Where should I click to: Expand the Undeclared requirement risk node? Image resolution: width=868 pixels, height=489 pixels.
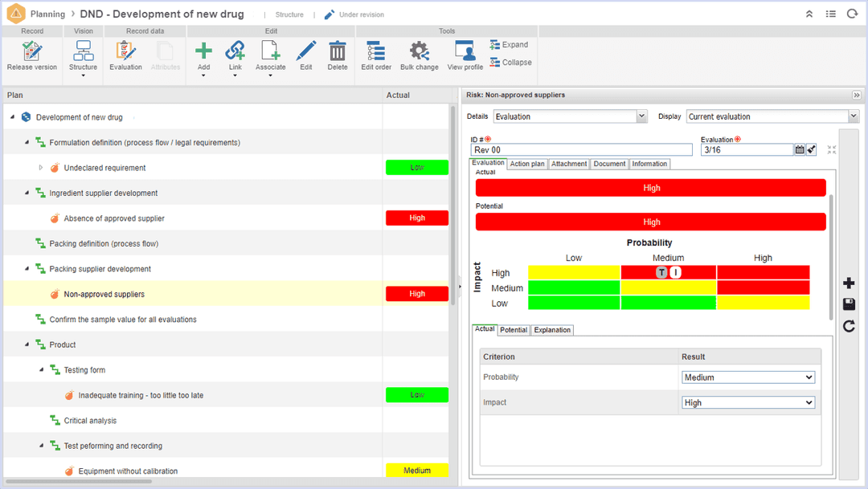tap(40, 168)
